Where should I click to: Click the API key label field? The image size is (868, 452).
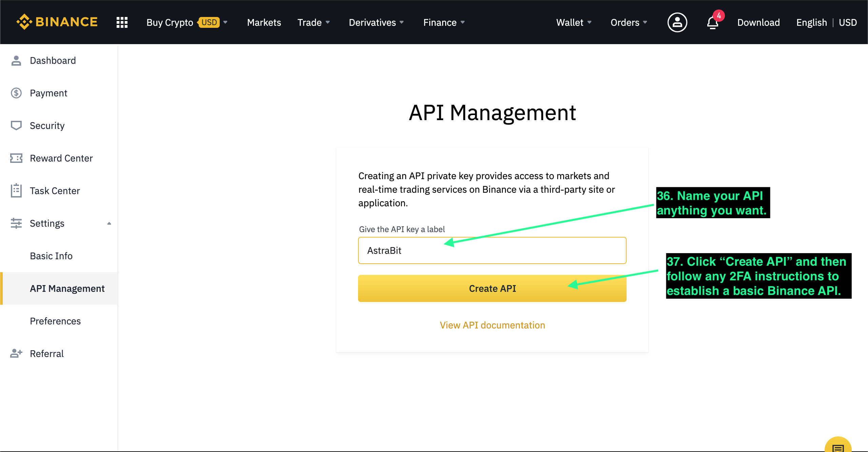click(x=492, y=250)
